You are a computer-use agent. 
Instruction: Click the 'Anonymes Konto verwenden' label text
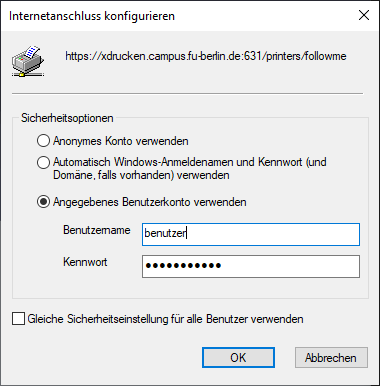pyautogui.click(x=121, y=141)
